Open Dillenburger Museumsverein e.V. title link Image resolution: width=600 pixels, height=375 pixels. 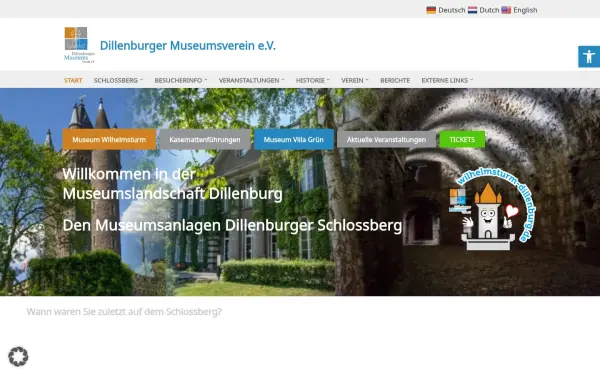(x=188, y=46)
